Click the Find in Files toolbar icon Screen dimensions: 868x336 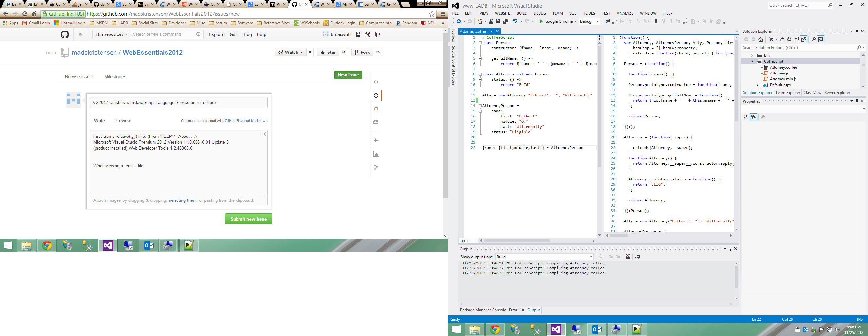(607, 22)
